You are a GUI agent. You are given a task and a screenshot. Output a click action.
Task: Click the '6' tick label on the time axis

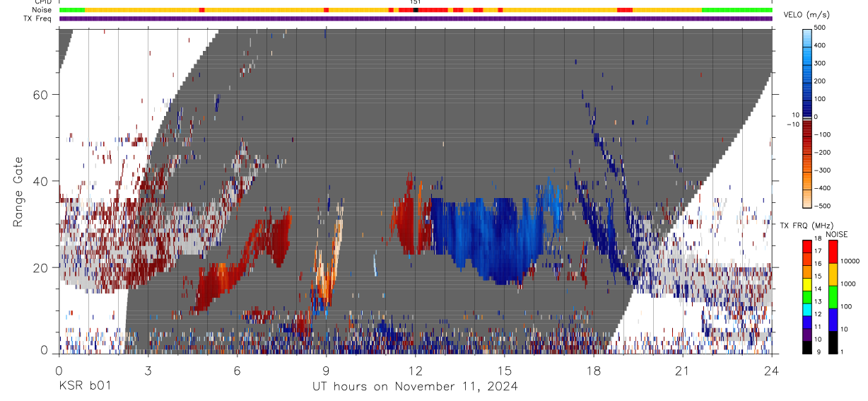237,370
